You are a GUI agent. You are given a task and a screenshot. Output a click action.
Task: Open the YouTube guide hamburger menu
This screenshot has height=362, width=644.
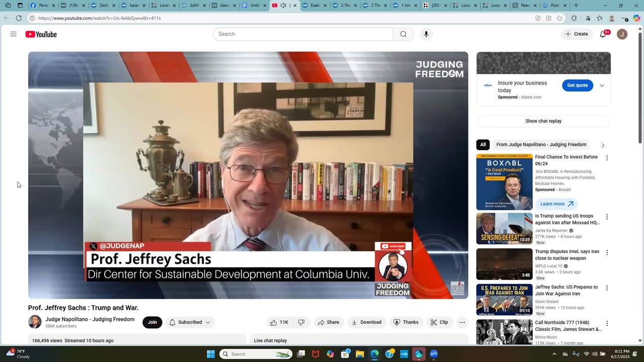13,34
